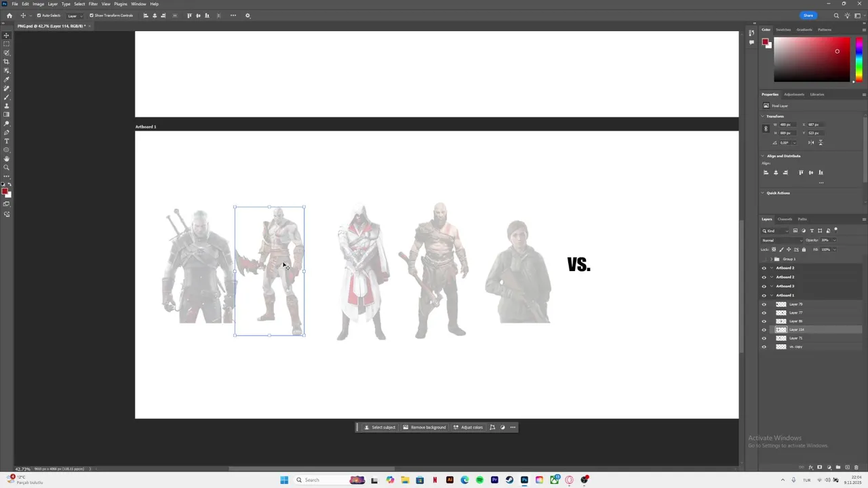Toggle the link width and height icon
This screenshot has height=488, width=868.
pos(766,128)
